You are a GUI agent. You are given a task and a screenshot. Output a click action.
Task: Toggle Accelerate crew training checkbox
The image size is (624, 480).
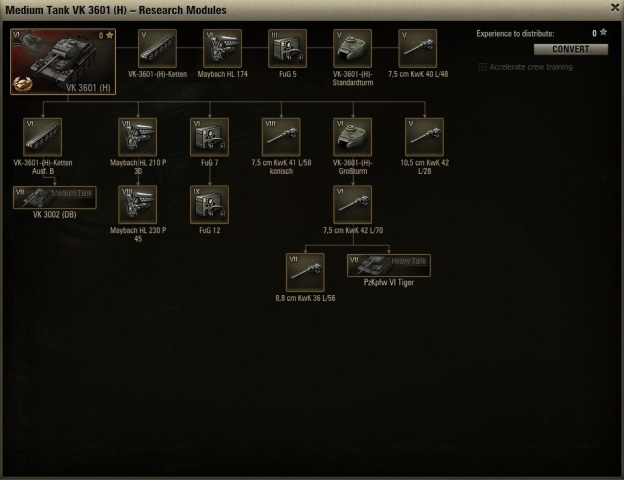click(483, 67)
